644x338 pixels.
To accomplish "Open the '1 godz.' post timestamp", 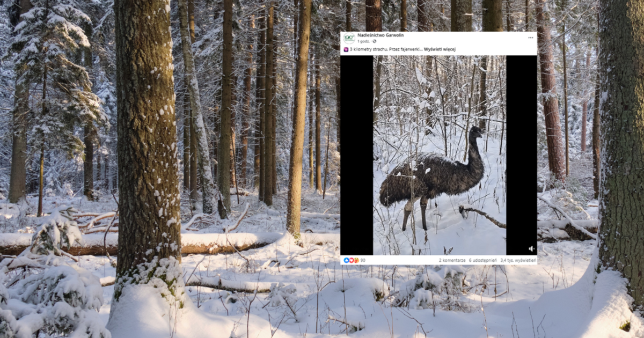I will pyautogui.click(x=364, y=41).
